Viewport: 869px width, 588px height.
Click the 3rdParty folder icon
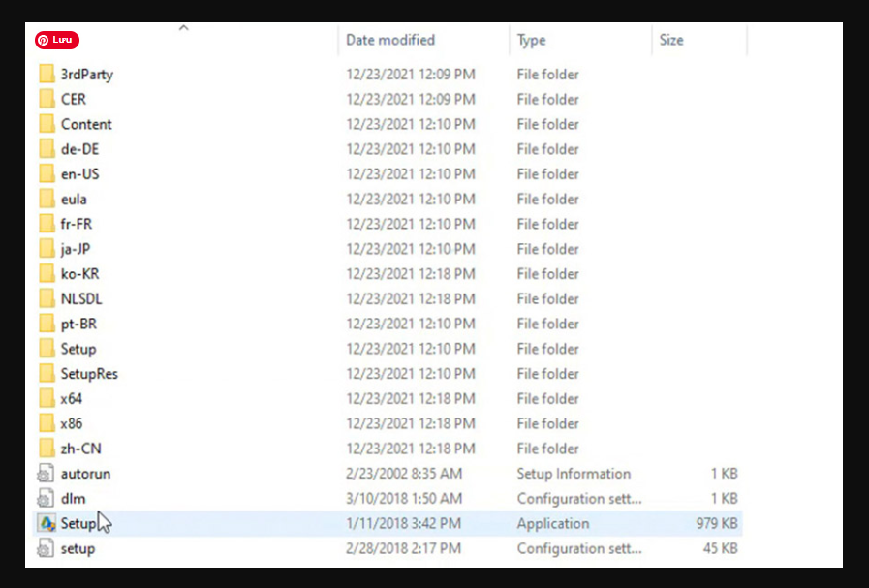point(47,75)
